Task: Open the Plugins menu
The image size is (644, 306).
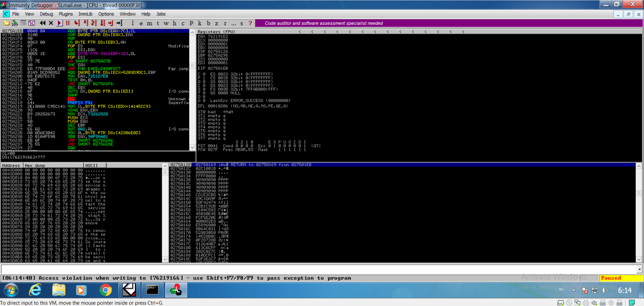Action: 66,14
